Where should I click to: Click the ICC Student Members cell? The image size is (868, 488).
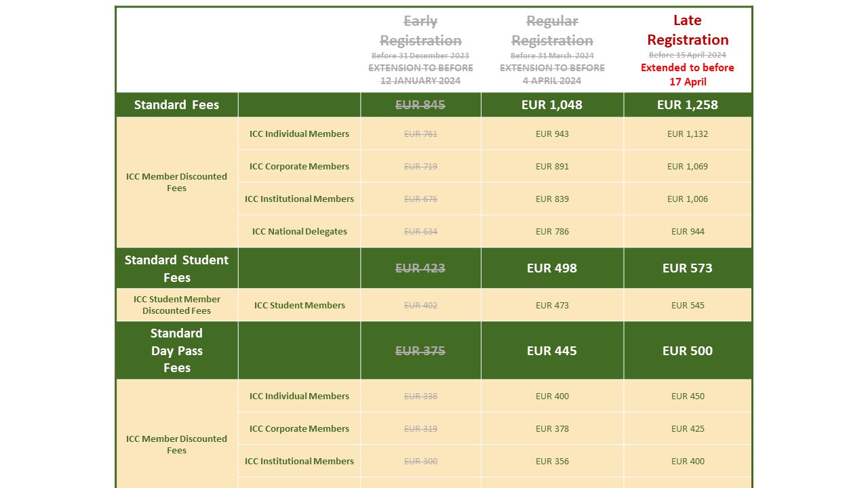pos(299,305)
